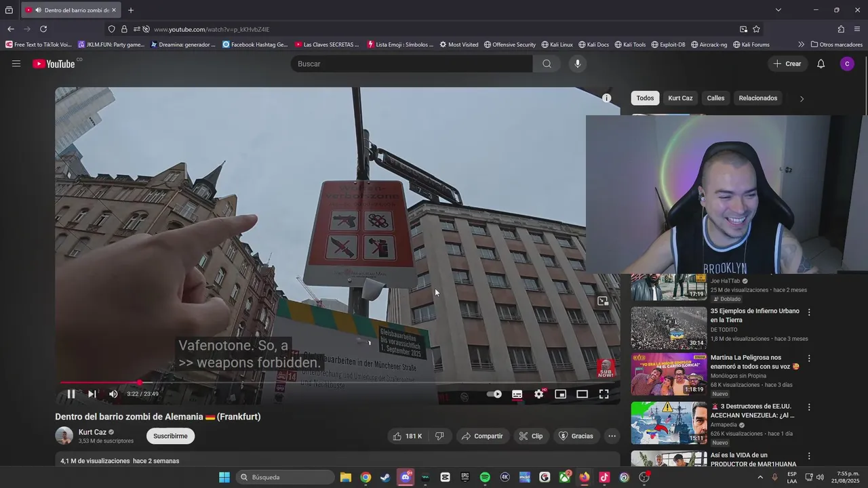Subscribe with the Suscribirme button
Screen dimensions: 868x488
tap(170, 436)
